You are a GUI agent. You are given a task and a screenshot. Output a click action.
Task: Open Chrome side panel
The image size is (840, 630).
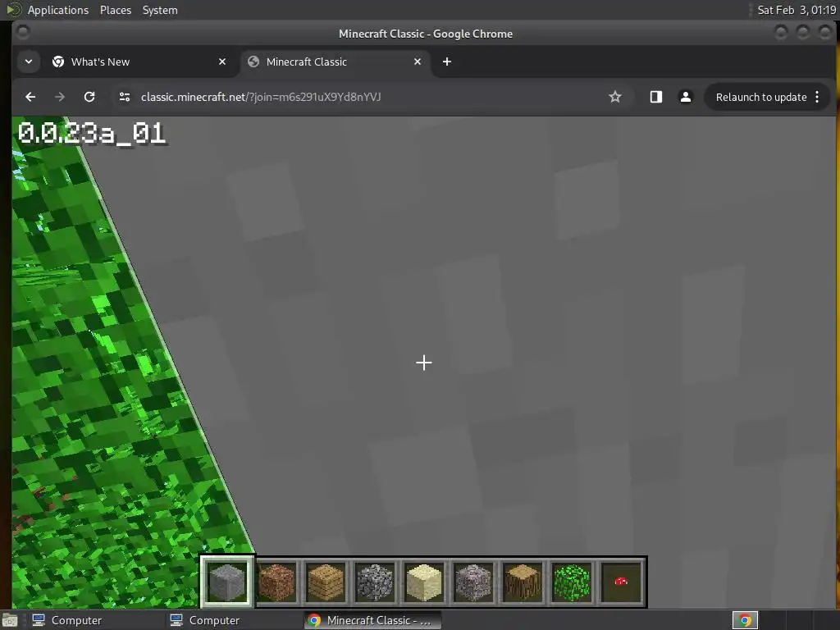655,97
